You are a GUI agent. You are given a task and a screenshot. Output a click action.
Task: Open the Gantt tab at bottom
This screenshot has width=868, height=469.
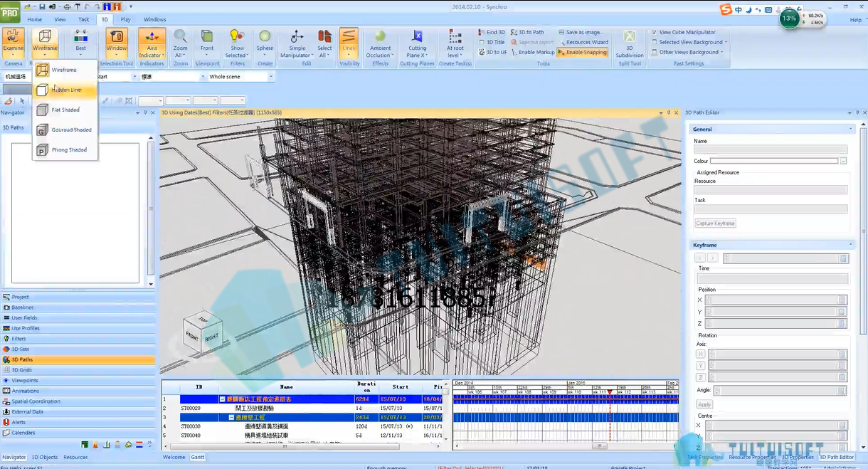click(197, 457)
